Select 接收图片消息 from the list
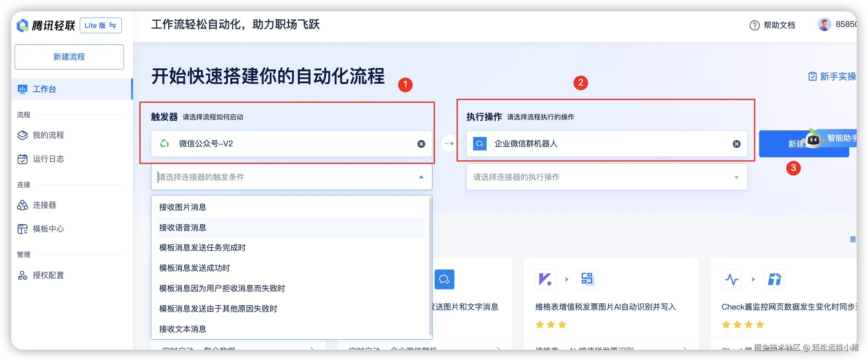 183,207
